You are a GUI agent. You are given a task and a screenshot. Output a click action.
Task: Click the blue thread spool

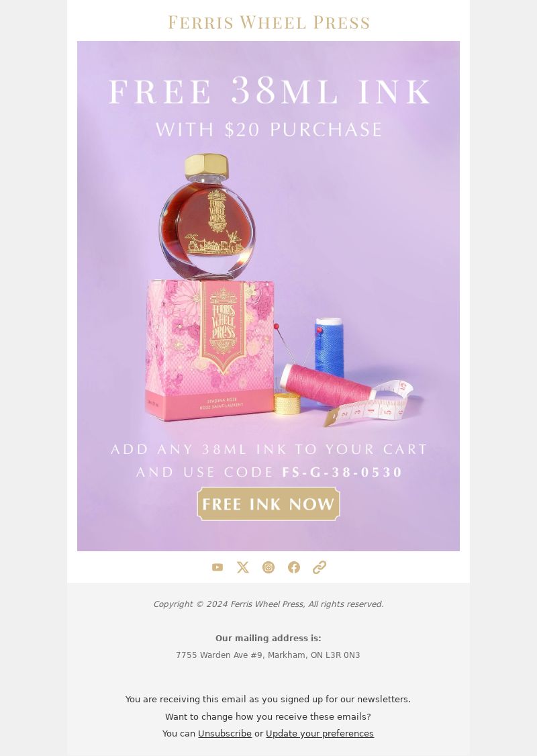click(x=329, y=346)
